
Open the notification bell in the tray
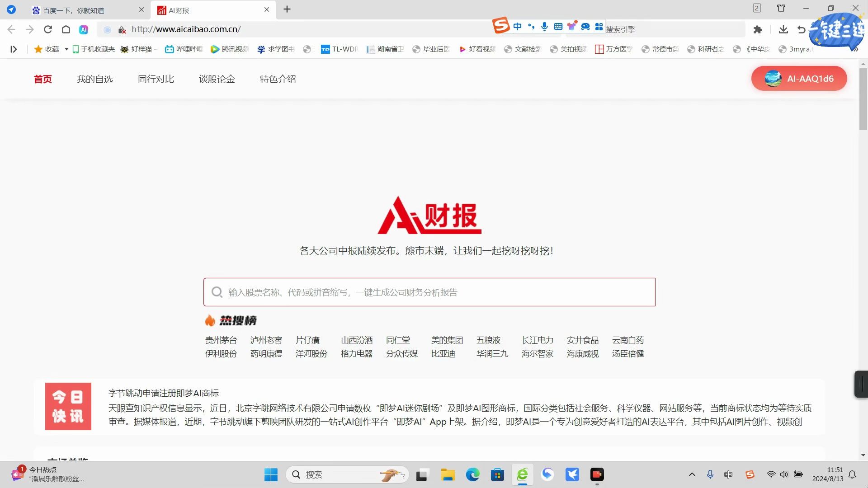pyautogui.click(x=852, y=474)
